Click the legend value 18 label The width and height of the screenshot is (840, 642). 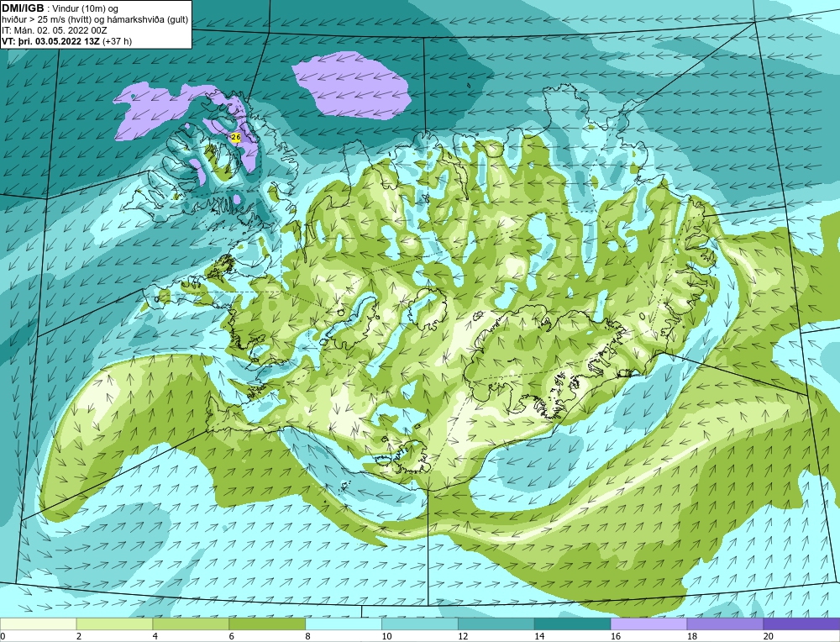pos(691,636)
